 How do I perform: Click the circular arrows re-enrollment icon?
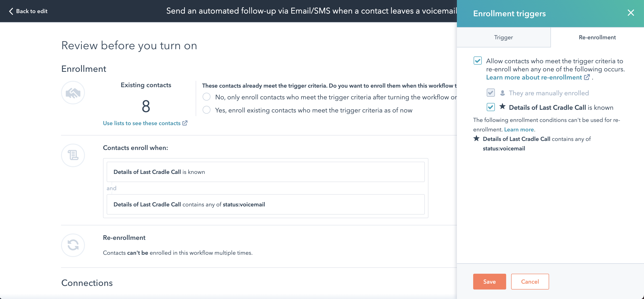tap(73, 245)
